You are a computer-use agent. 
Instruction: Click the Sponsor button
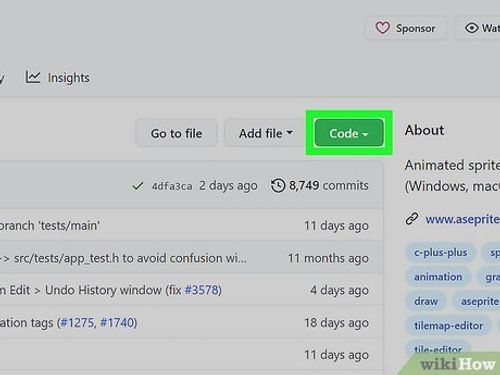(406, 28)
